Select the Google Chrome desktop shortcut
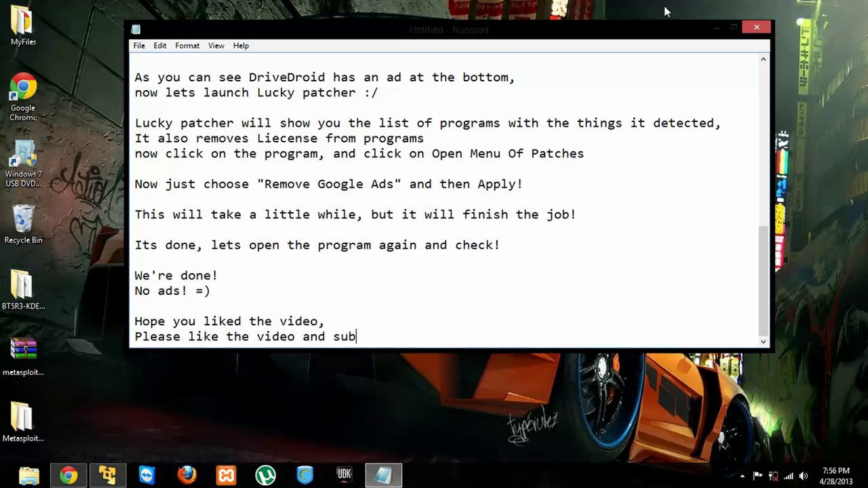The height and width of the screenshot is (488, 868). pyautogui.click(x=23, y=97)
